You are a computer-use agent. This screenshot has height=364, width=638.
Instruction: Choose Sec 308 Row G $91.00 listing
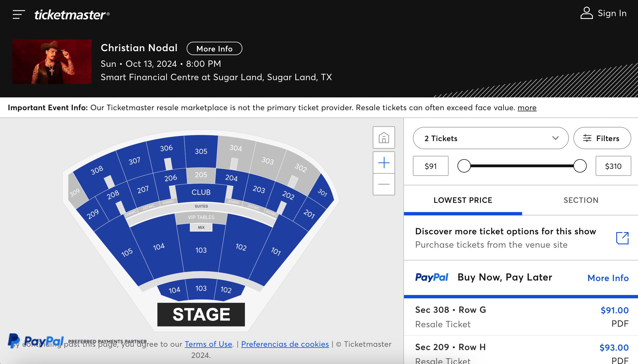[x=521, y=317]
